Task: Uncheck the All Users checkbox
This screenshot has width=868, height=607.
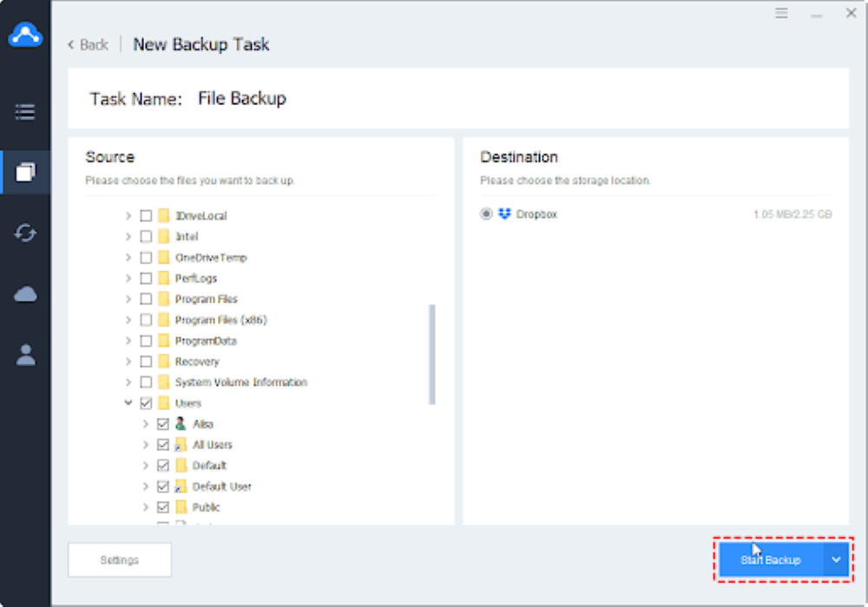Action: pyautogui.click(x=163, y=445)
